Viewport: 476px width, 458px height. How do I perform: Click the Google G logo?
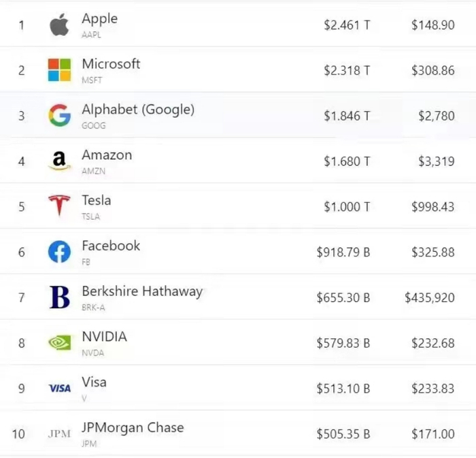click(59, 116)
